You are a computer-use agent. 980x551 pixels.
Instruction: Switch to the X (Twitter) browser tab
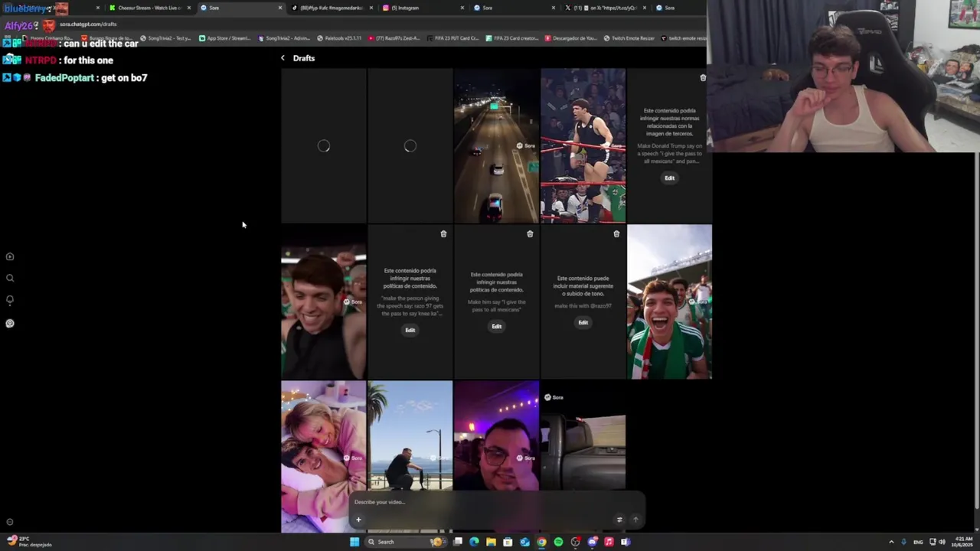point(605,8)
